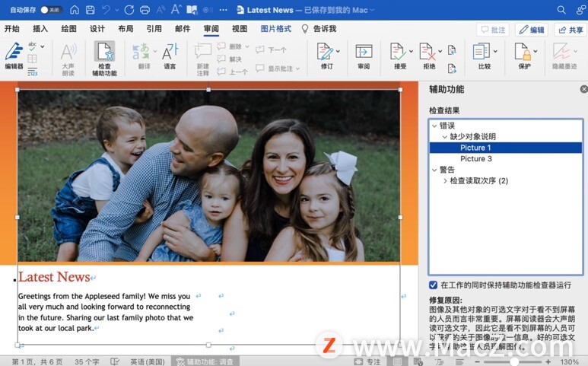Switch to the 绘图 Draw tab

point(68,28)
